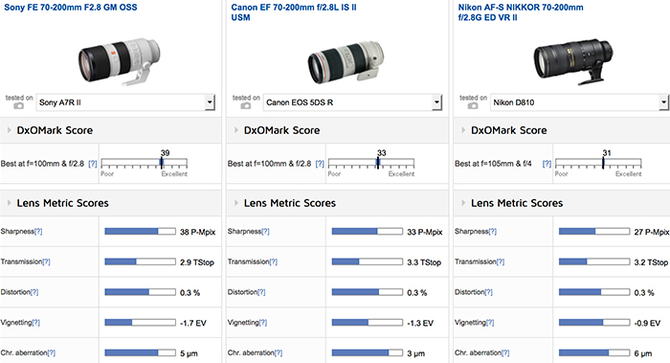
Task: Open Sharpness help in Nikon column
Action: click(492, 231)
